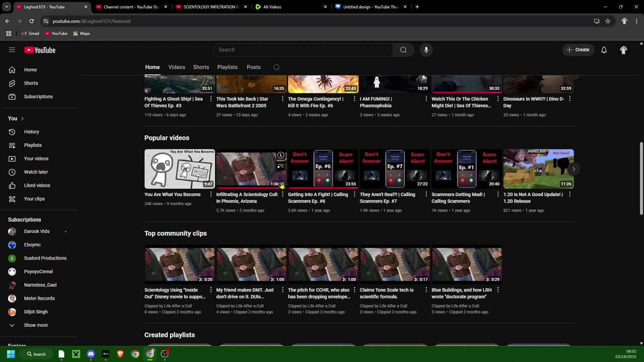Show next popular videos arrow
Screen dimensions: 644x362
(x=573, y=169)
